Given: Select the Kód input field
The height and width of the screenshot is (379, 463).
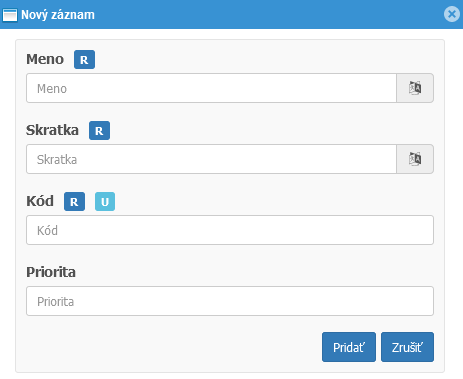Looking at the screenshot, I should click(x=230, y=230).
